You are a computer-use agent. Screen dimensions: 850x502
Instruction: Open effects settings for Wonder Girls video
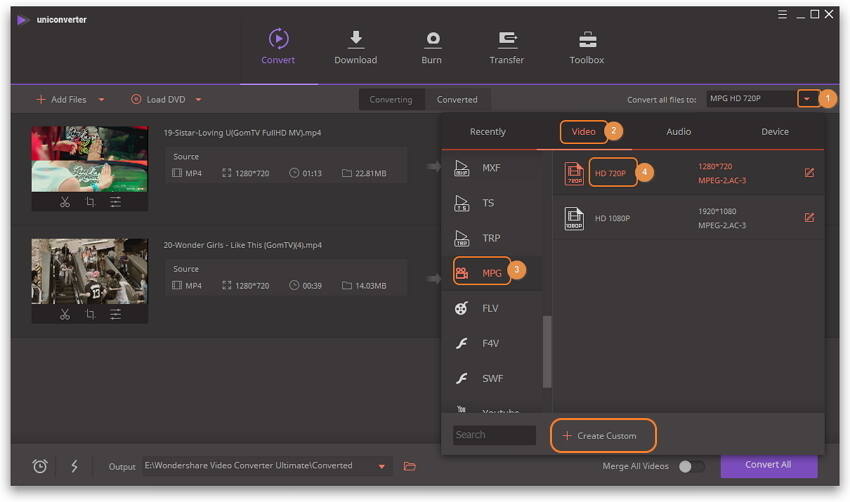[115, 314]
